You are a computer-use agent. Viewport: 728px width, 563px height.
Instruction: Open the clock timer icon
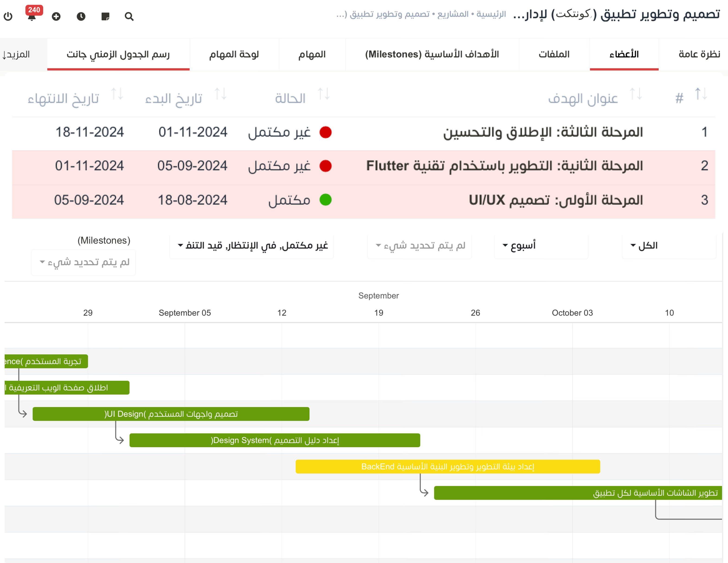click(x=81, y=16)
